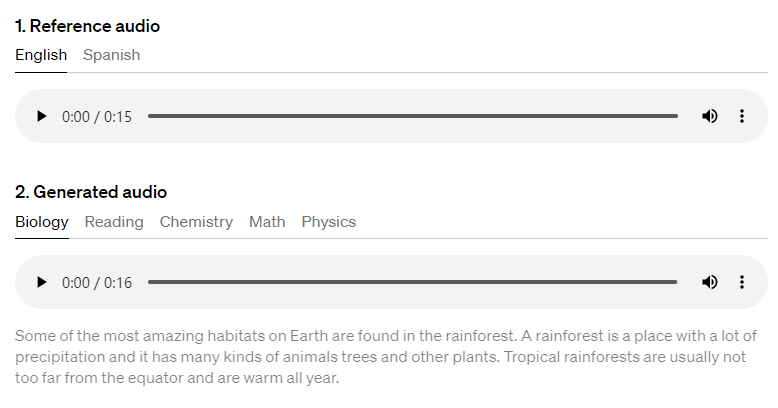The width and height of the screenshot is (778, 408).
Task: Select the English reference tab
Action: [41, 55]
